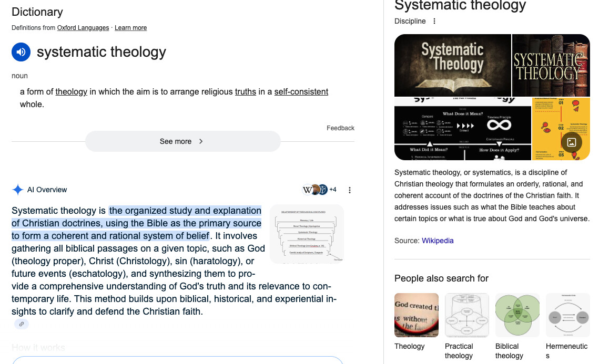This screenshot has height=364, width=599.
Task: Click the link chain icon below overview
Action: (x=22, y=324)
